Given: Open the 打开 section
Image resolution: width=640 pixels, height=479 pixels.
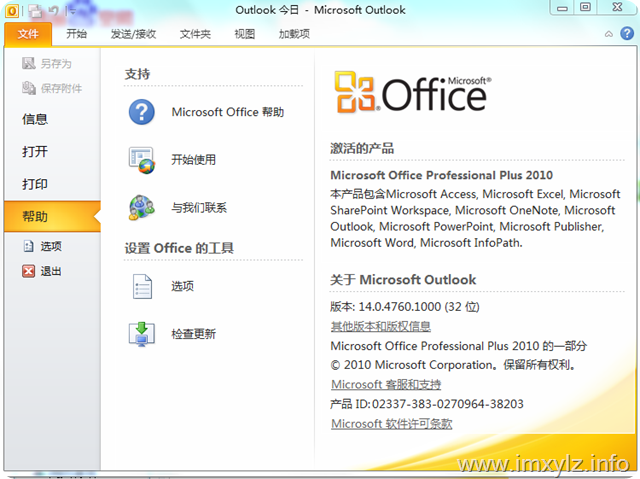Looking at the screenshot, I should tap(35, 151).
